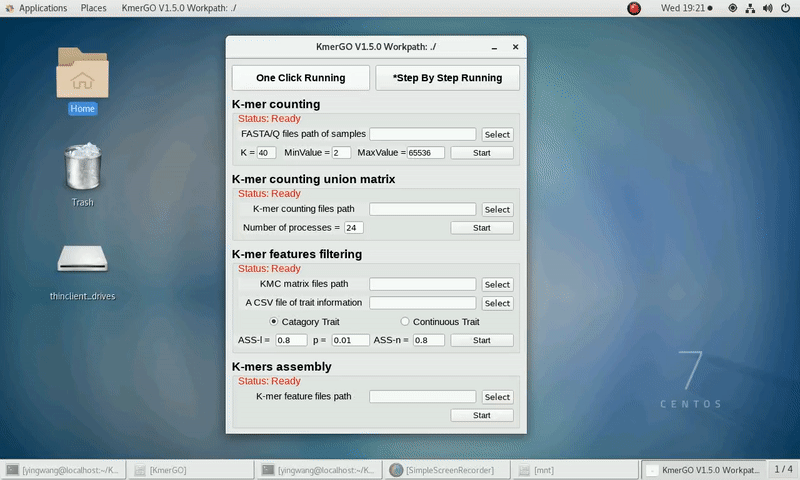Click the power icon in top bar

(786, 8)
